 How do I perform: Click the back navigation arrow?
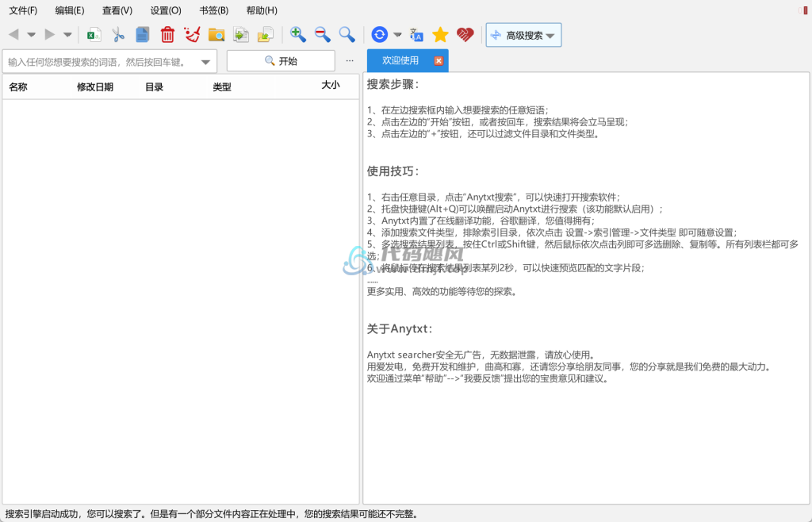(13, 35)
